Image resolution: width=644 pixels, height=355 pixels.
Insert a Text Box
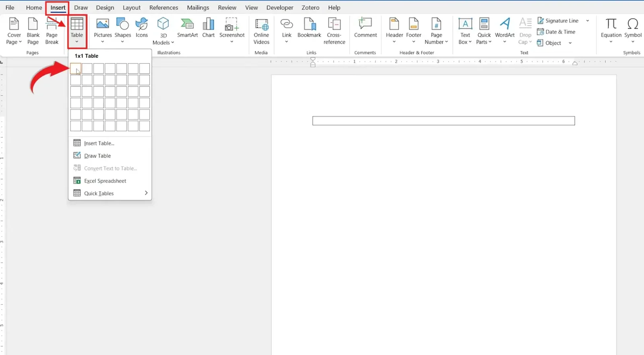465,31
